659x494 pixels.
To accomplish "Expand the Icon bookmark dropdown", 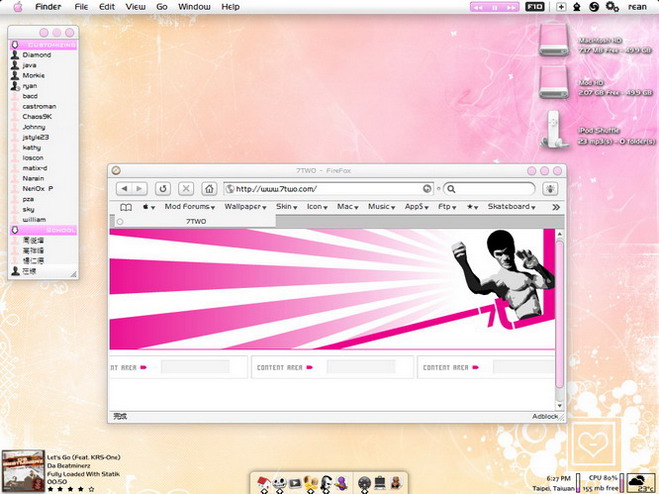I will [317, 207].
